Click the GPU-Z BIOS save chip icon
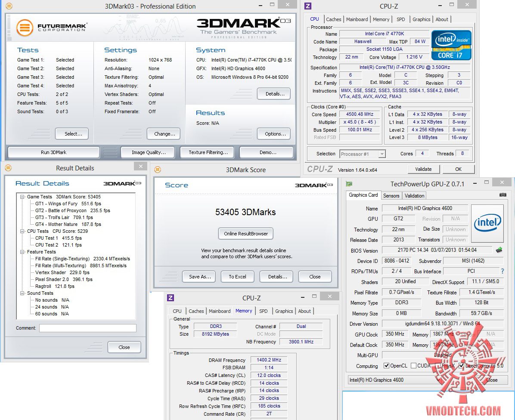 point(499,250)
